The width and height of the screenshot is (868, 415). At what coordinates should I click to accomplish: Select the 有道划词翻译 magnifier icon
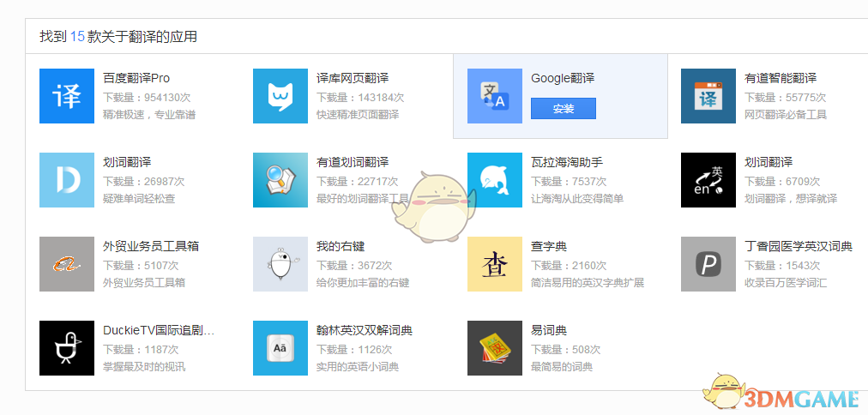tap(280, 180)
